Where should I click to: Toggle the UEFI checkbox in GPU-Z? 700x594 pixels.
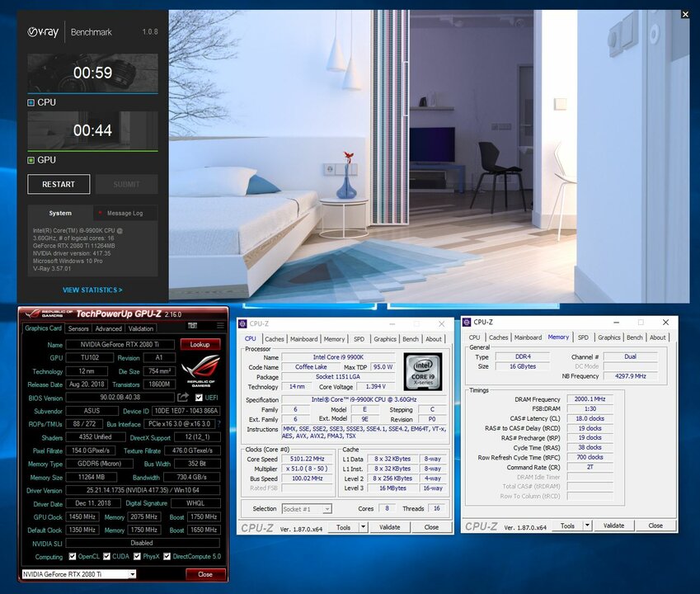pos(199,398)
